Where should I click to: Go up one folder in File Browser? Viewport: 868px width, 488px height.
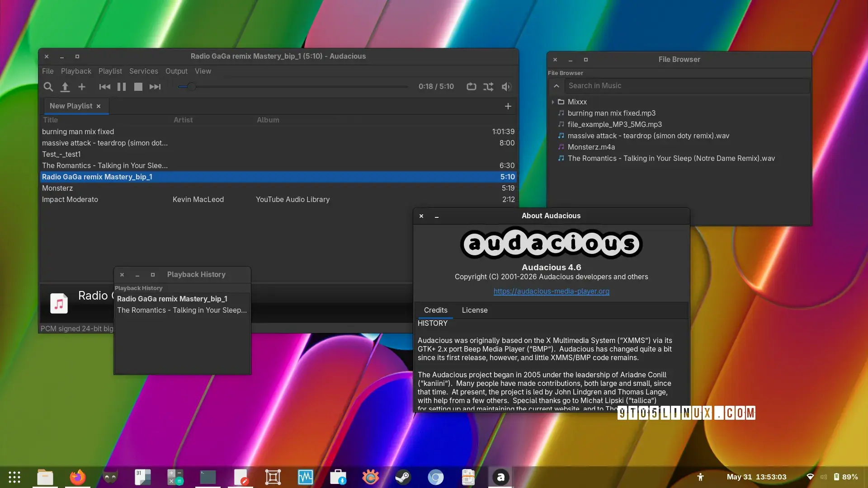pos(557,86)
